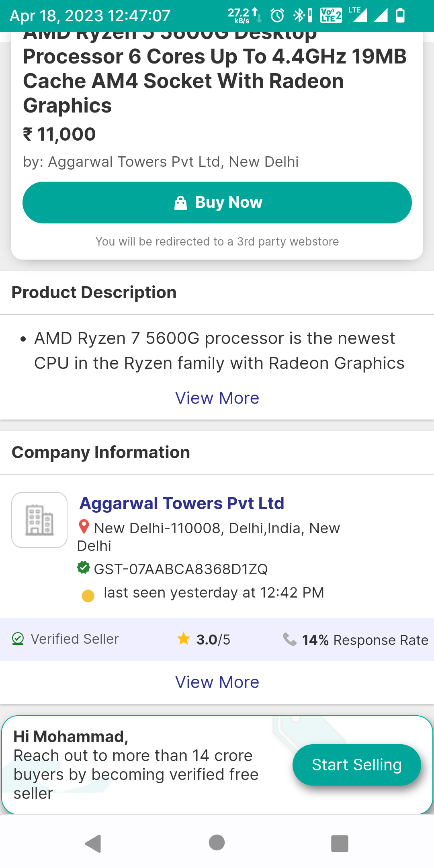Expand View More under Product Description
This screenshot has height=868, width=434.
tap(217, 397)
